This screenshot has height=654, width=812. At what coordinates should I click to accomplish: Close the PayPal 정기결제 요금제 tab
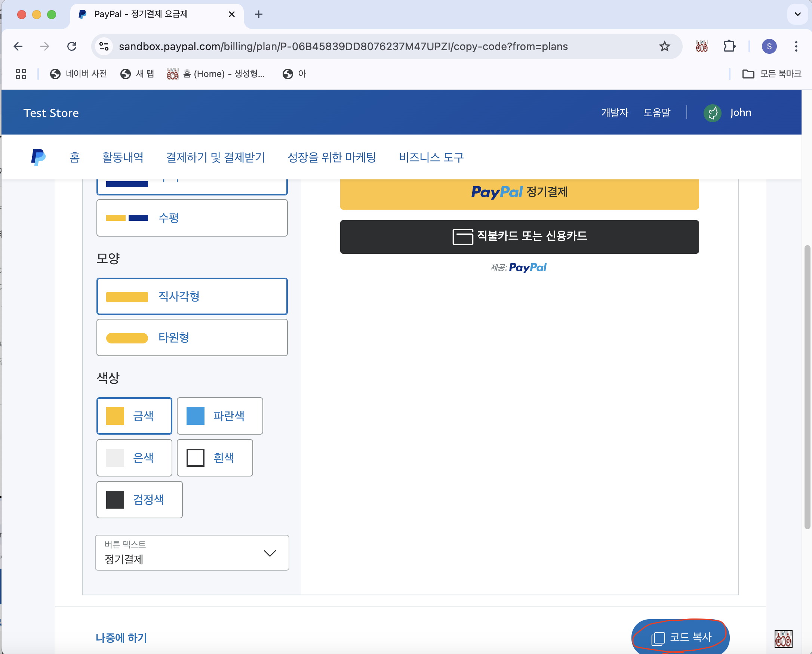pyautogui.click(x=232, y=14)
